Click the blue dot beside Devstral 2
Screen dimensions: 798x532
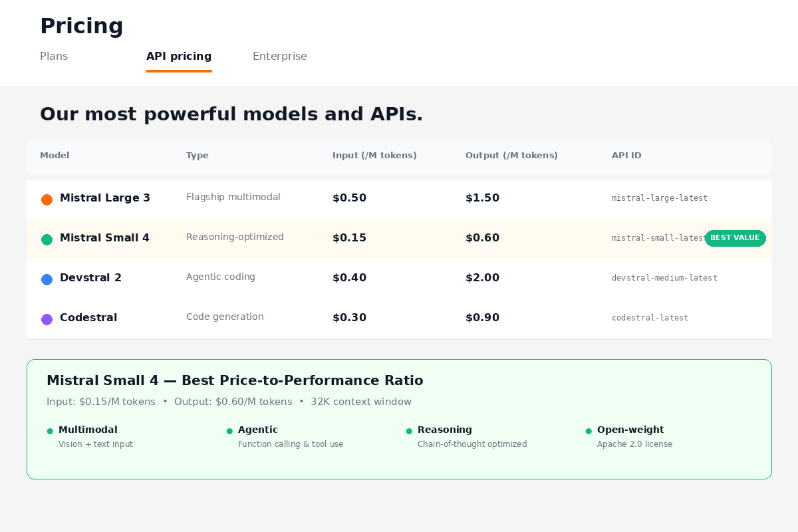click(47, 279)
